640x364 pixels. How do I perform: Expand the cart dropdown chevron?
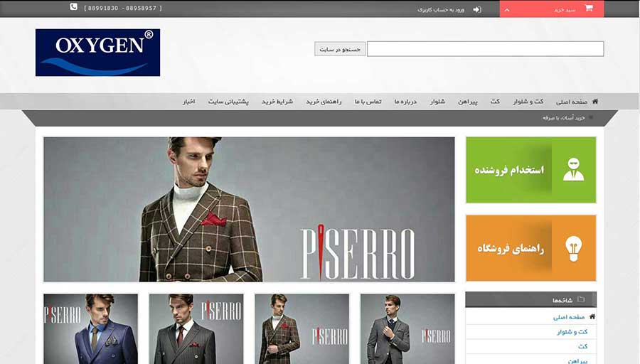(506, 9)
